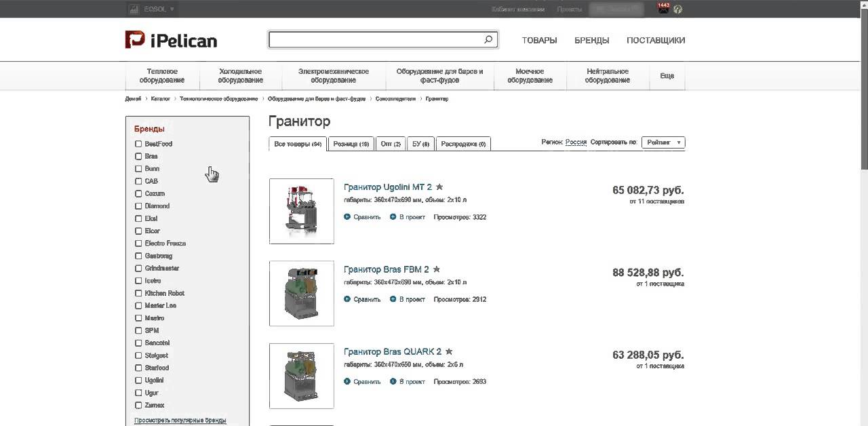Viewport: 868px width, 426px height.
Task: Click the В проект plus icon for Bras QUARK 2
Action: [393, 381]
